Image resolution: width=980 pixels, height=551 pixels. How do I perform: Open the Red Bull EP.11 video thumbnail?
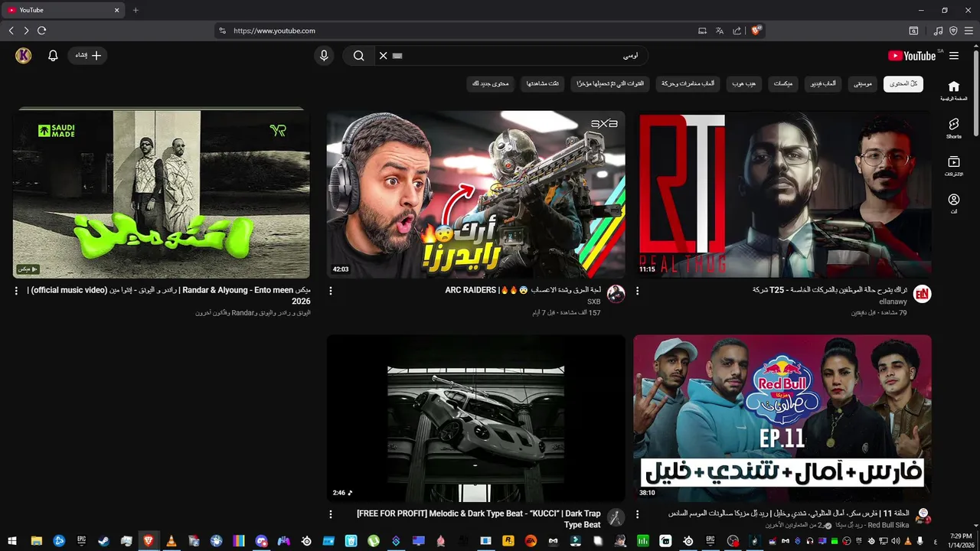point(782,418)
